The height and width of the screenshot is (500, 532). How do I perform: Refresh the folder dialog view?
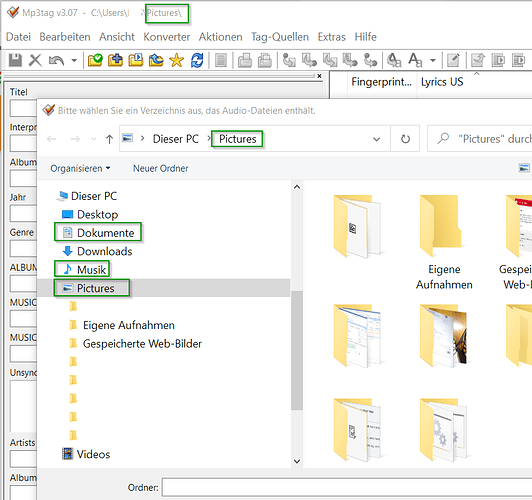coord(405,139)
